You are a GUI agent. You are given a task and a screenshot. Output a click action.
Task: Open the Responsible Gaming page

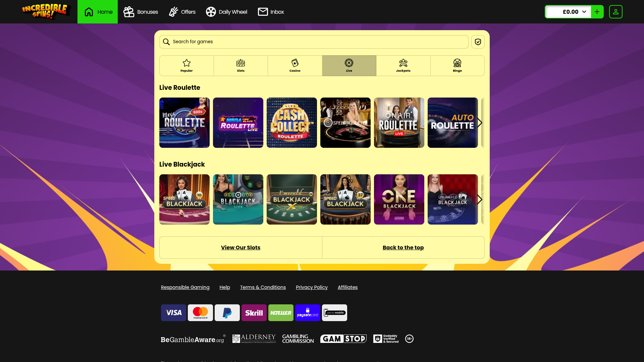[x=185, y=287]
